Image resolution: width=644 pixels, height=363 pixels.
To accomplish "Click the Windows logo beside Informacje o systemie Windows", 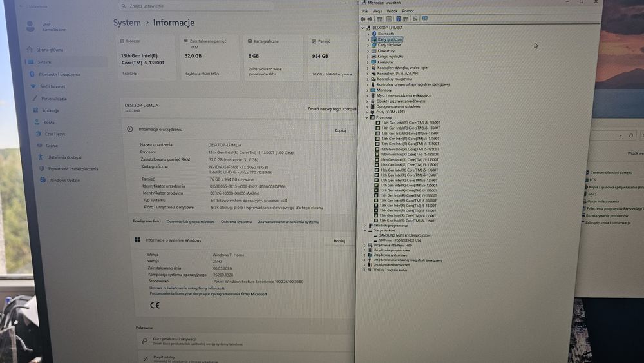I will [137, 240].
